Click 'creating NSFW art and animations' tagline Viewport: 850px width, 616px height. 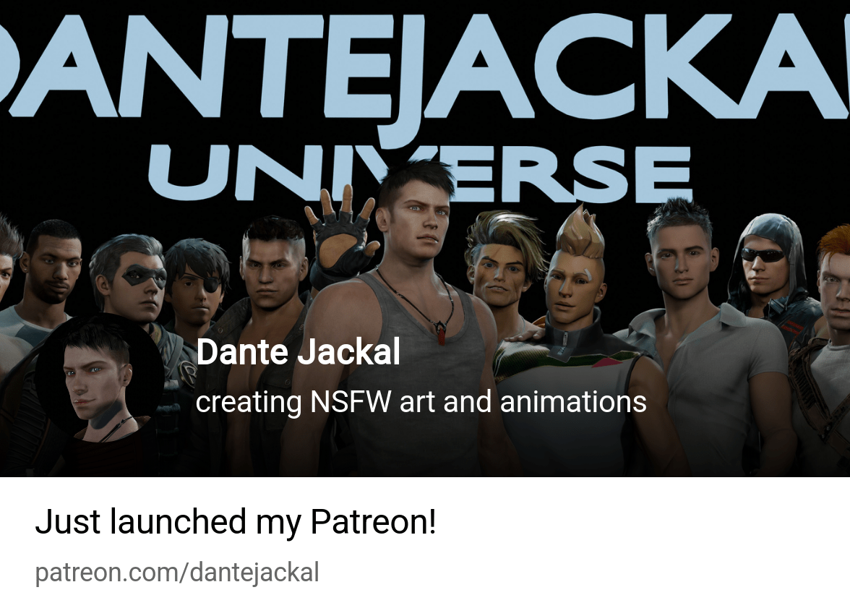click(421, 402)
